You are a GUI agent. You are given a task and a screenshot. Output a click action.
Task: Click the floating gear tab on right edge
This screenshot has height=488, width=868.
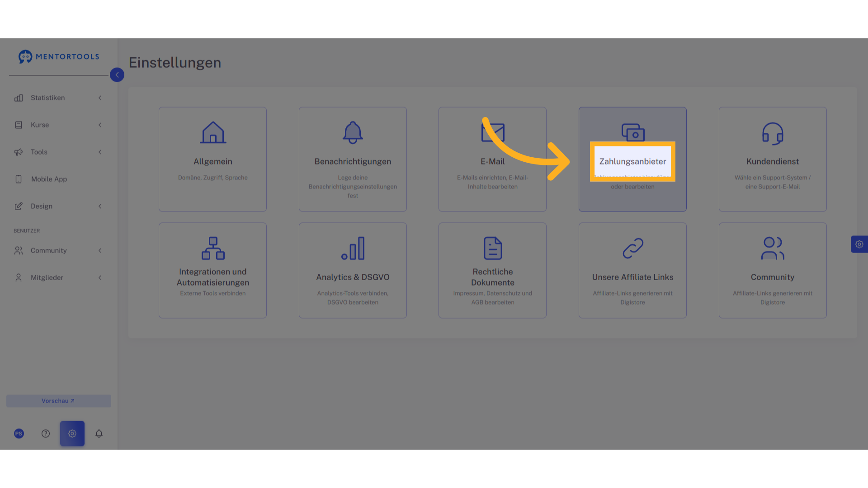(x=859, y=244)
